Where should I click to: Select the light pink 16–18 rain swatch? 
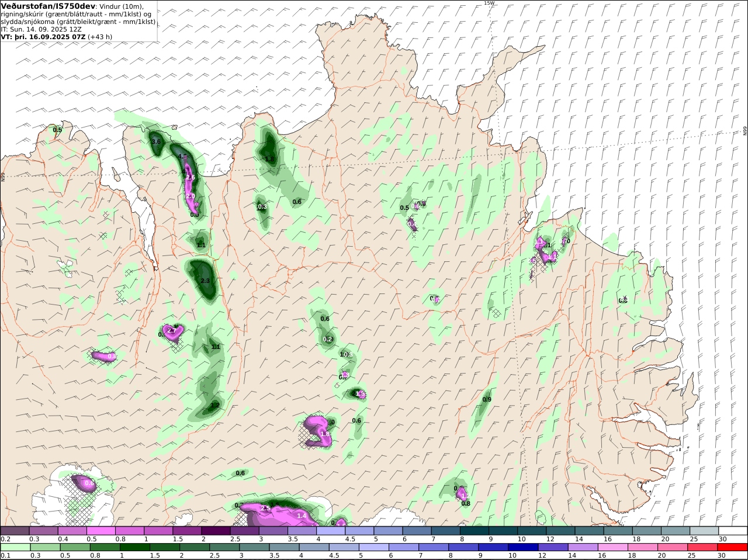pyautogui.click(x=614, y=547)
